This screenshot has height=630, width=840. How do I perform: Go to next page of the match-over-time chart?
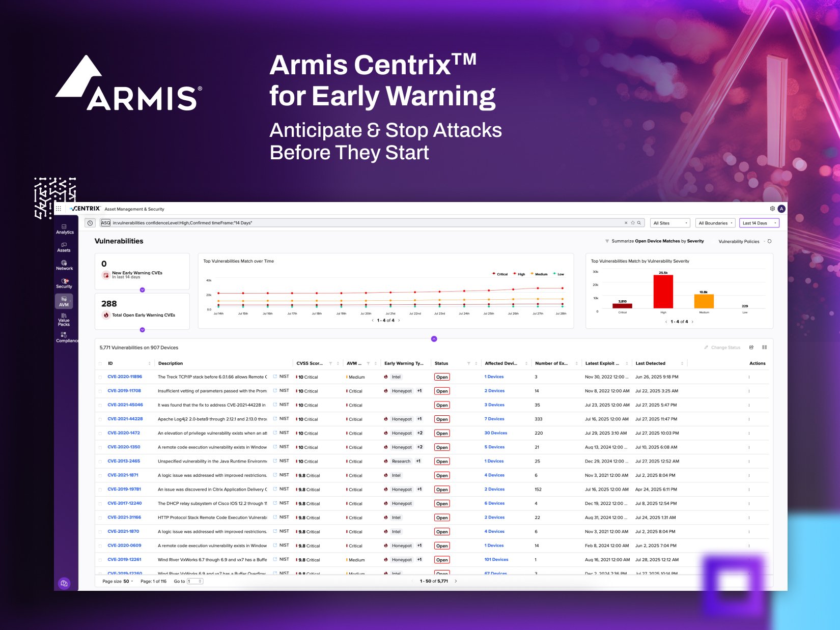click(x=399, y=321)
